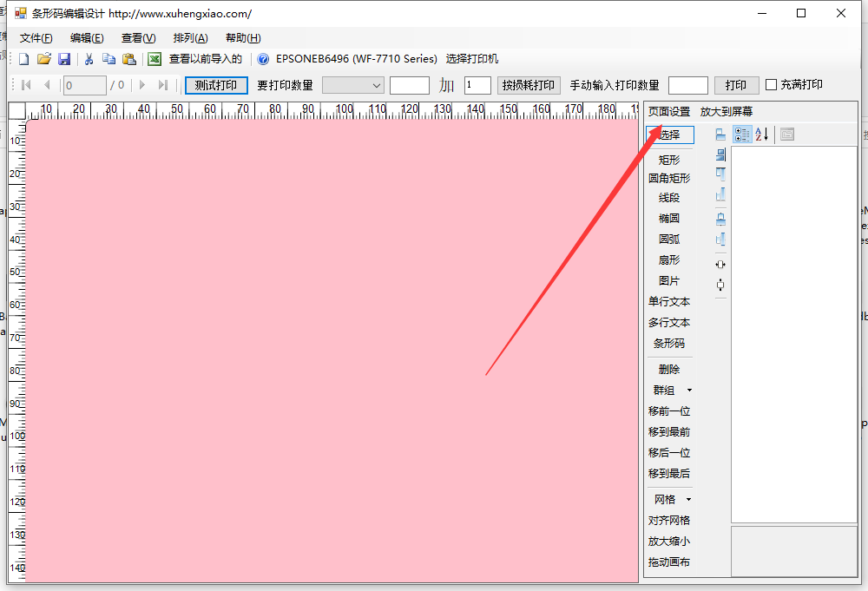The width and height of the screenshot is (868, 591).
Task: Click the 手动输入打印数量 input field
Action: 687,85
